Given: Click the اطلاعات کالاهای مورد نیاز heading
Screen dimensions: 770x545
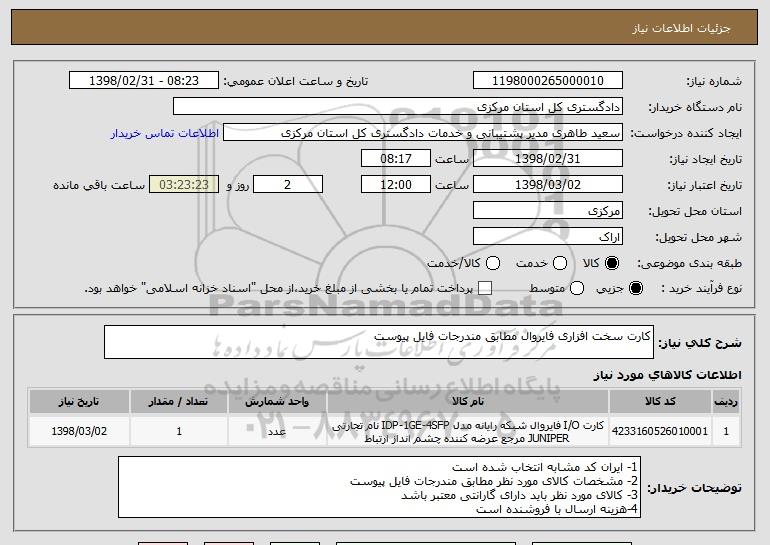Looking at the screenshot, I should click(x=667, y=375).
